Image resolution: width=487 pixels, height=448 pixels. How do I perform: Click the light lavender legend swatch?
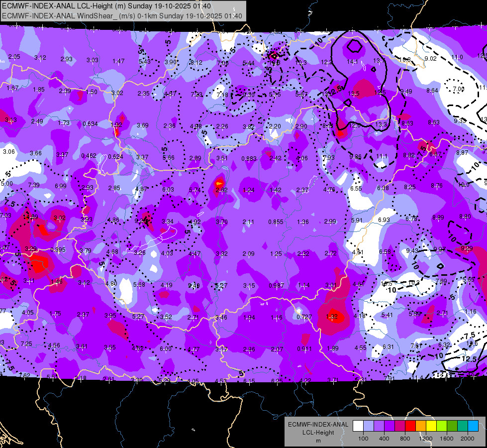(369, 426)
